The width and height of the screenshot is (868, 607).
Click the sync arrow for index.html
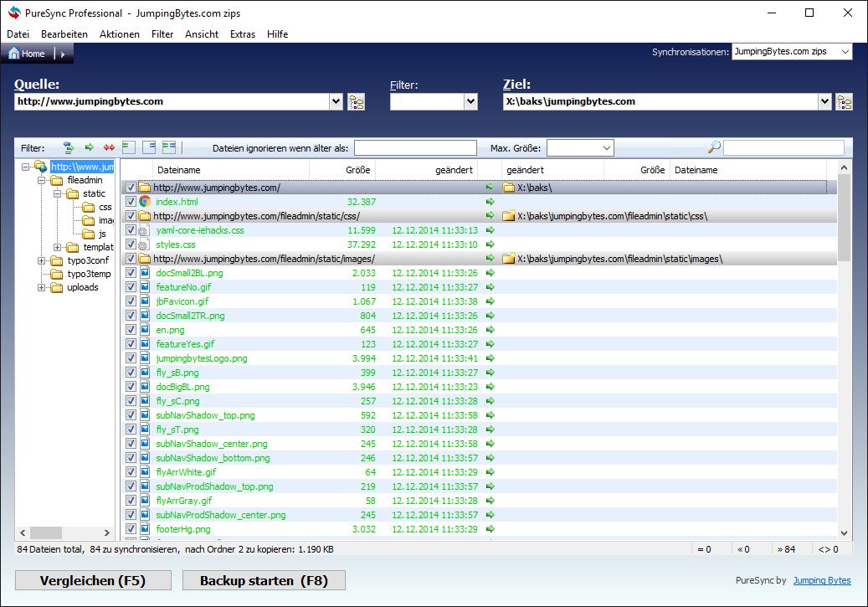tap(490, 202)
